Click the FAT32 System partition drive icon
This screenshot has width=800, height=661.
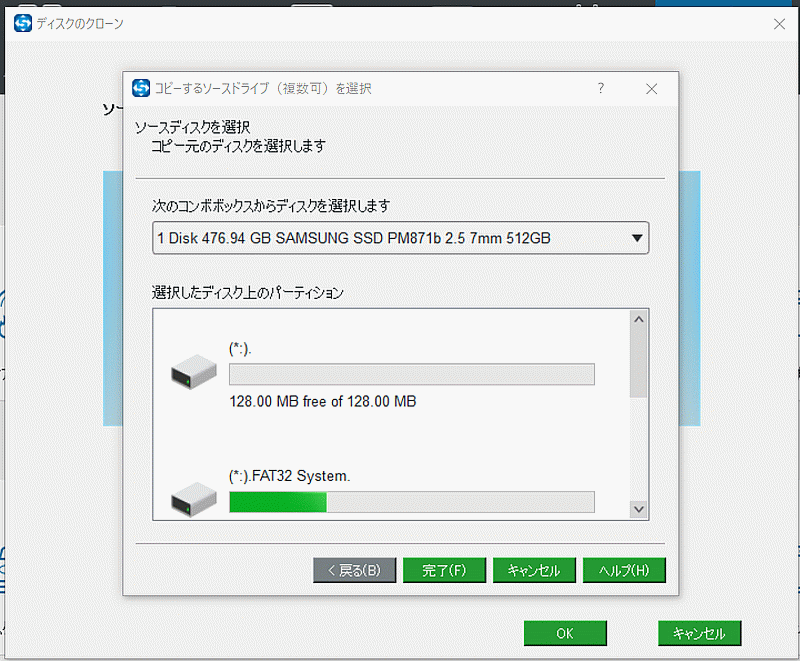(x=194, y=499)
